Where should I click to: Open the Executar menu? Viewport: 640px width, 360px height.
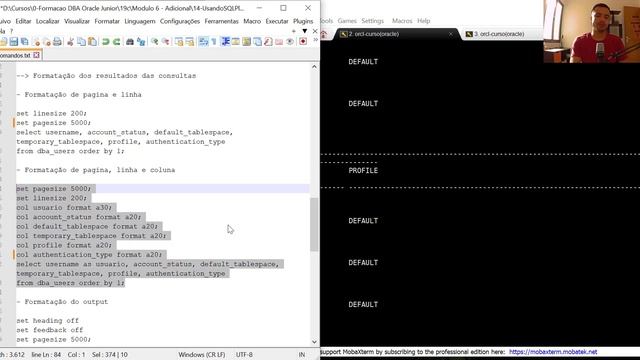tap(277, 21)
